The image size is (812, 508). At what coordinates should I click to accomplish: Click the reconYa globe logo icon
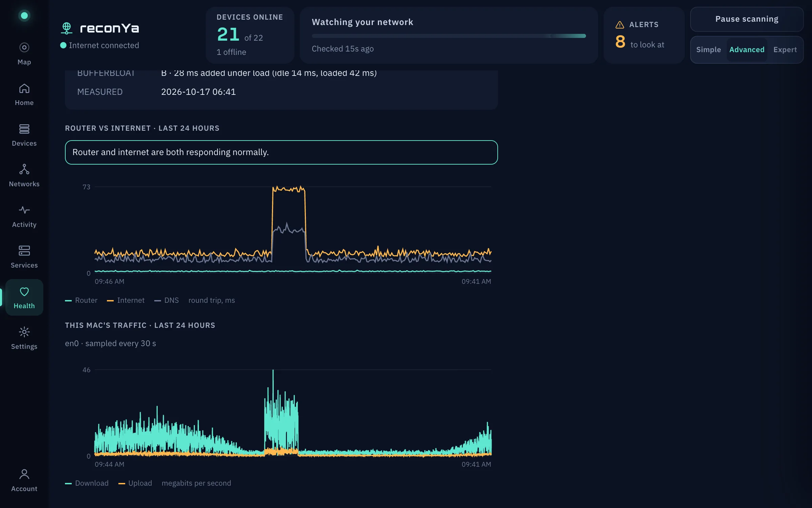[x=67, y=28]
